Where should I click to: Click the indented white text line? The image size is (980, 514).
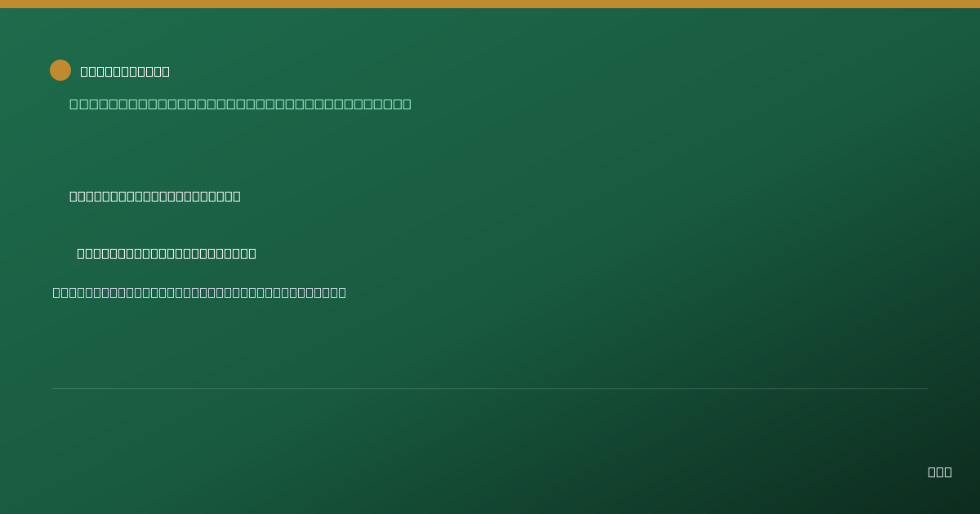tap(167, 253)
